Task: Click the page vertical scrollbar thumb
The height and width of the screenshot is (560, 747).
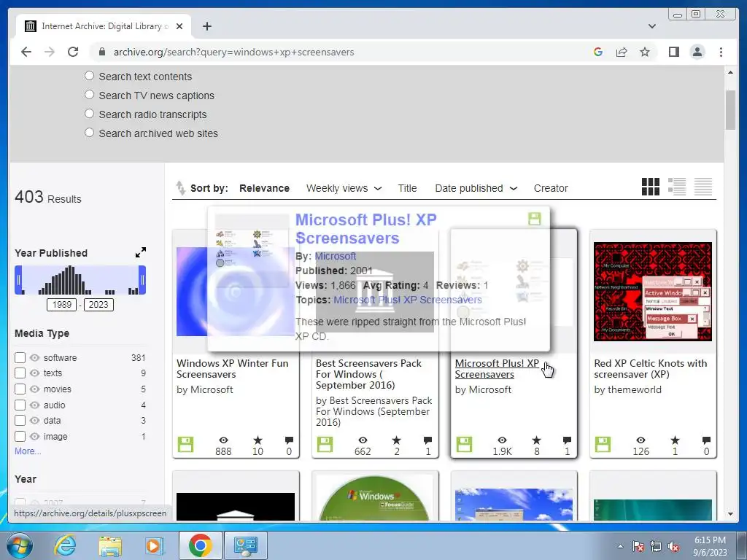Action: tap(730, 109)
